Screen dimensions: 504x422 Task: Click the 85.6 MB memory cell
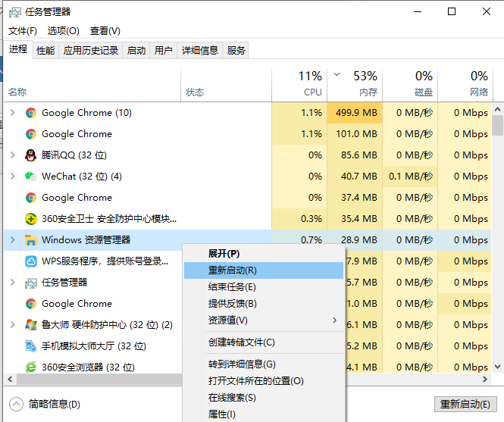[x=355, y=155]
